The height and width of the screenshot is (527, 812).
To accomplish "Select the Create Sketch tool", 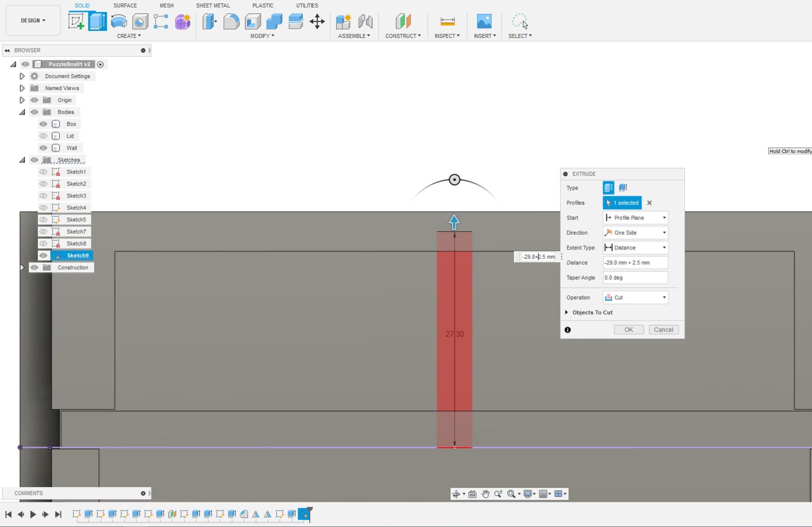I will tap(76, 21).
